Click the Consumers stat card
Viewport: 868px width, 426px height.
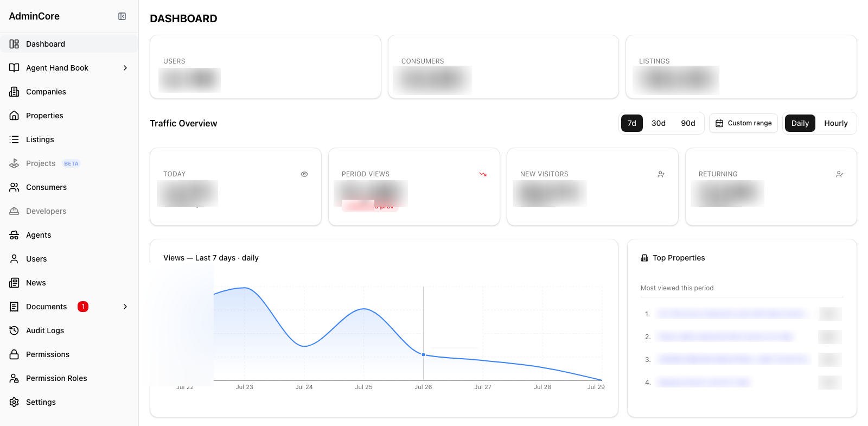click(x=503, y=67)
